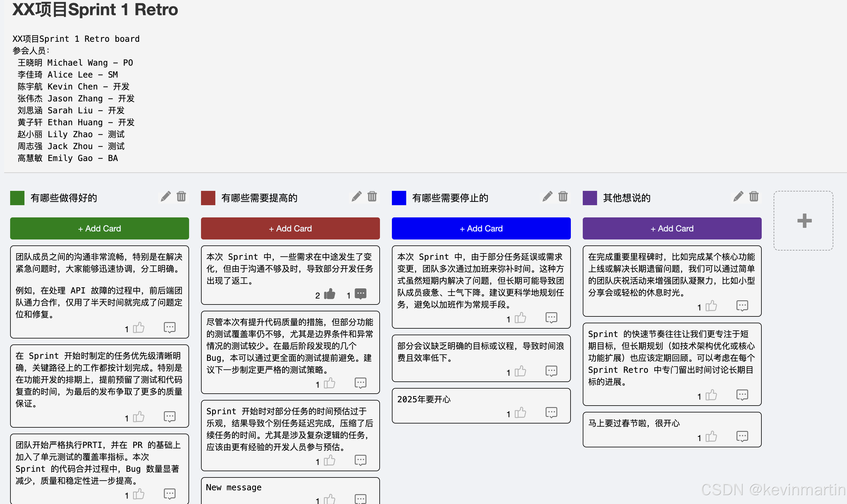Comment on the 马上要过春节啦 card
This screenshot has height=504, width=847.
pos(742,436)
